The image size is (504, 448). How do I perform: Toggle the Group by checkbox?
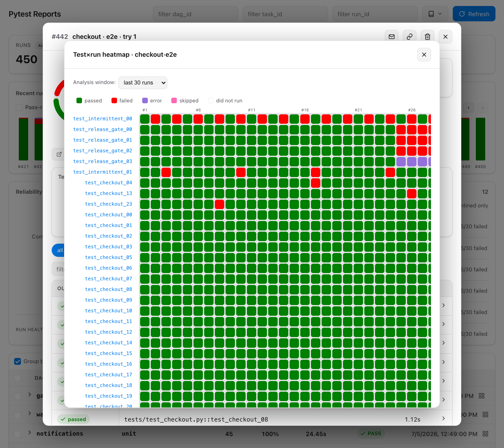pos(18,361)
